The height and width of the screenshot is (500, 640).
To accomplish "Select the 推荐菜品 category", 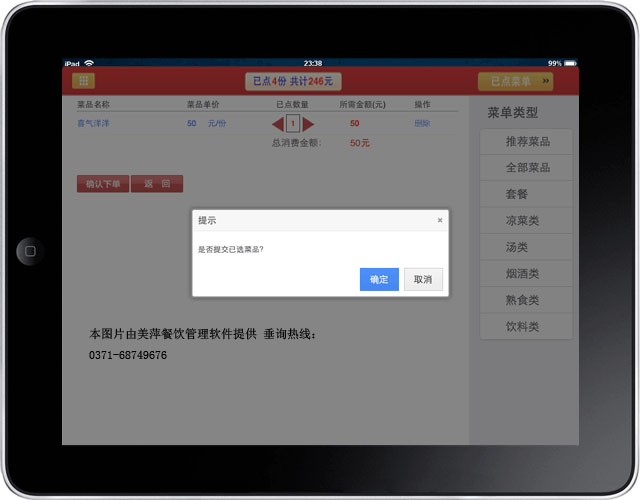I will coord(527,142).
